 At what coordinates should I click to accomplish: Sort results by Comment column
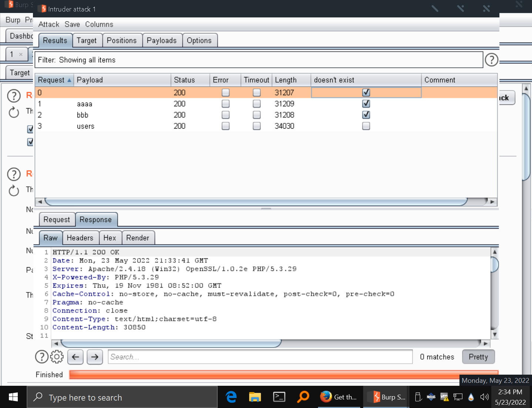(459, 80)
